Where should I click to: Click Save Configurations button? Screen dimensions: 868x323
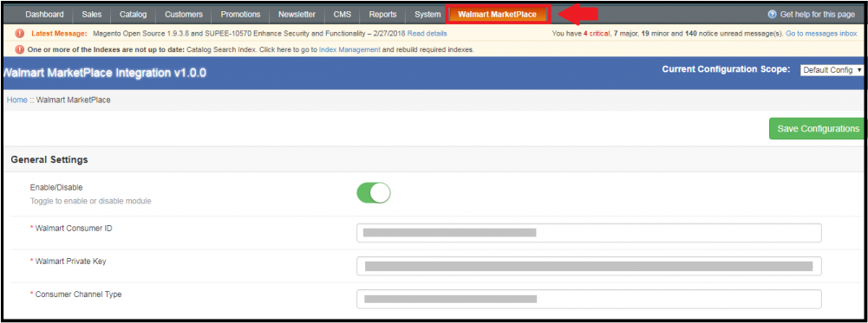818,128
